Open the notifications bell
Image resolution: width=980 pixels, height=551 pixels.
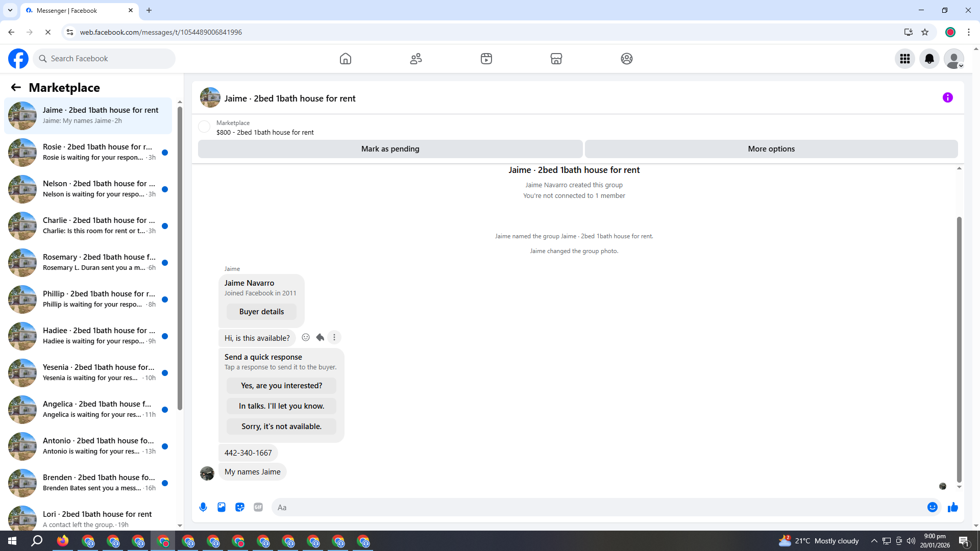(929, 59)
